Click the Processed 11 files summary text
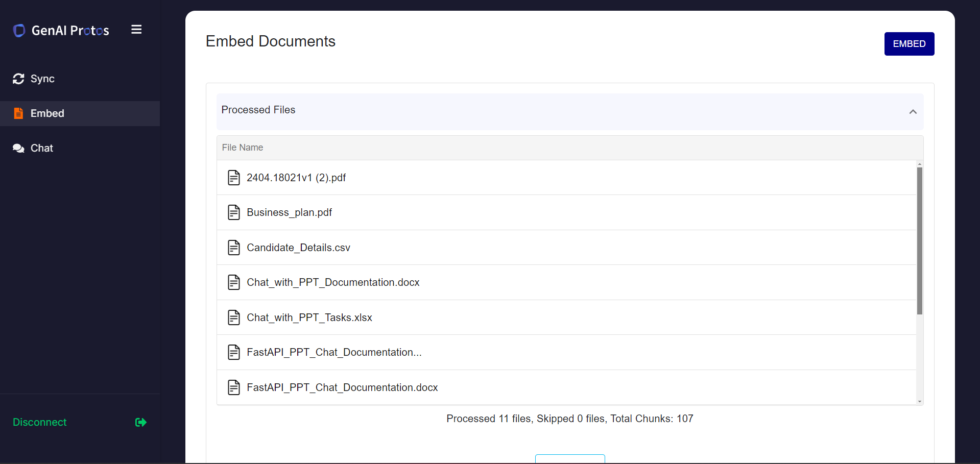980x464 pixels. tap(570, 419)
